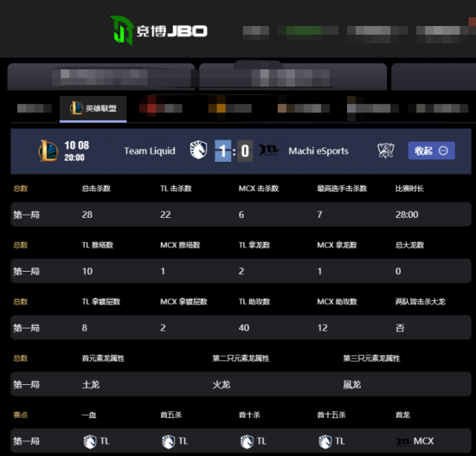Click the 首十五杀 column header
Image resolution: width=476 pixels, height=456 pixels.
click(x=331, y=414)
